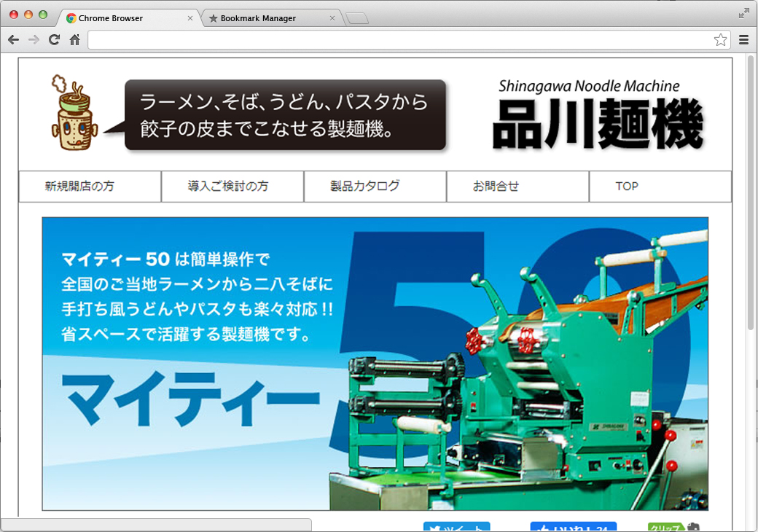The width and height of the screenshot is (758, 532).
Task: Click the blue Twitter tweet button
Action: click(x=457, y=527)
